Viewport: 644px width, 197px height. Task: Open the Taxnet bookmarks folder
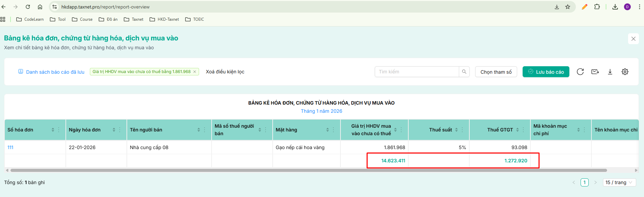click(x=134, y=19)
